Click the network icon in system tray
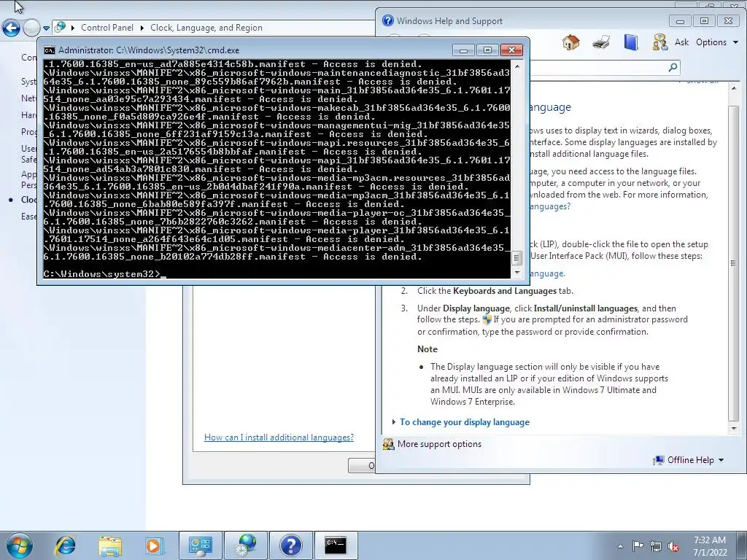This screenshot has width=747, height=560. (x=656, y=546)
